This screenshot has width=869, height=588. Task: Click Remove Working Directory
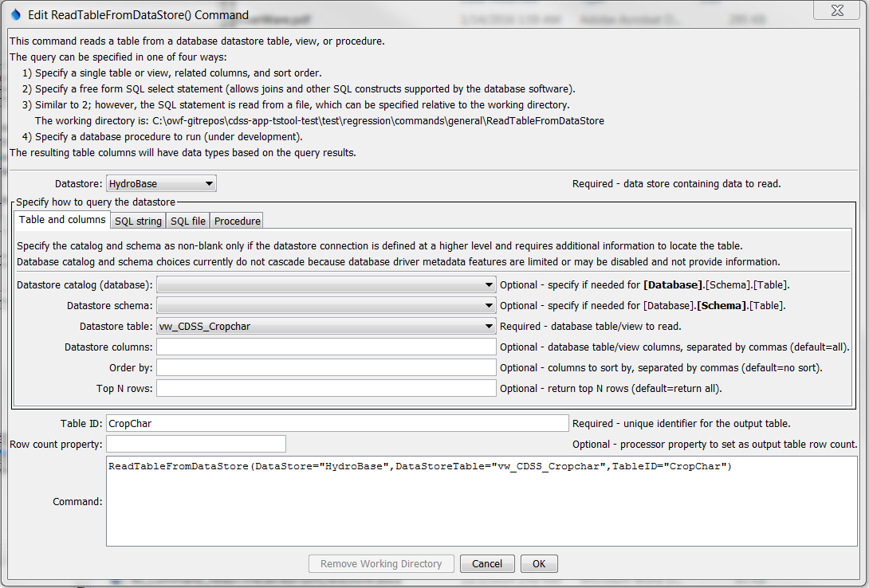381,563
